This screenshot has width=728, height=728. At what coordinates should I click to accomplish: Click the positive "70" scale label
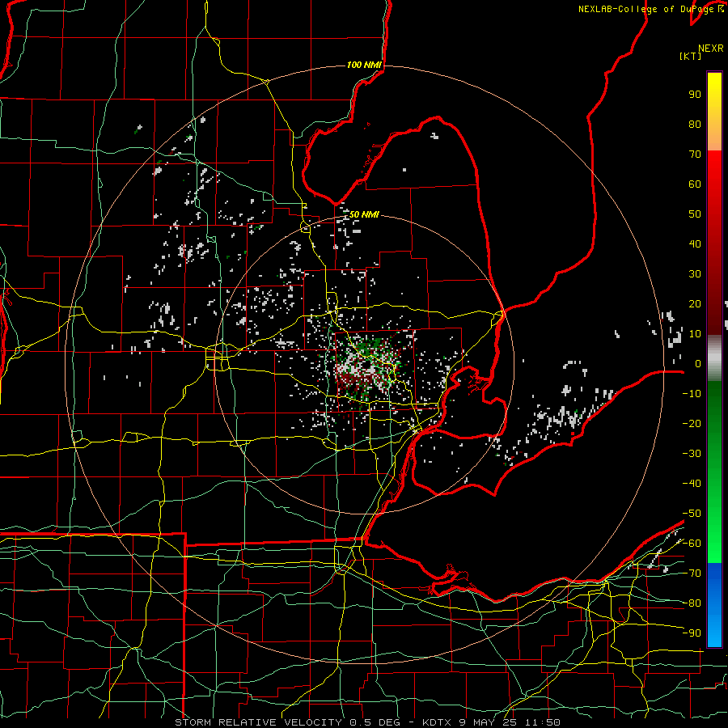tap(695, 154)
